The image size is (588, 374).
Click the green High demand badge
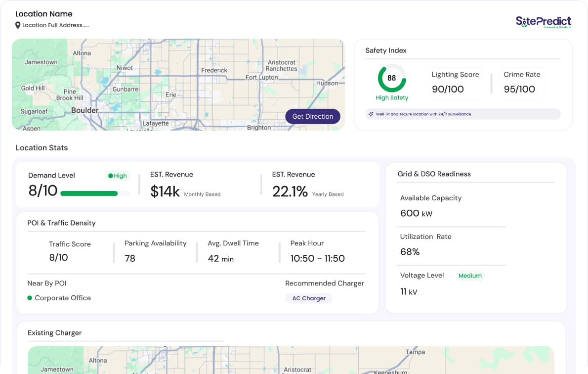coord(118,176)
